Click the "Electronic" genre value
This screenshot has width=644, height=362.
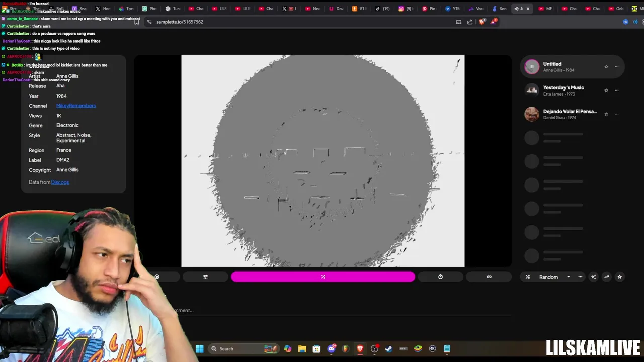click(x=67, y=125)
